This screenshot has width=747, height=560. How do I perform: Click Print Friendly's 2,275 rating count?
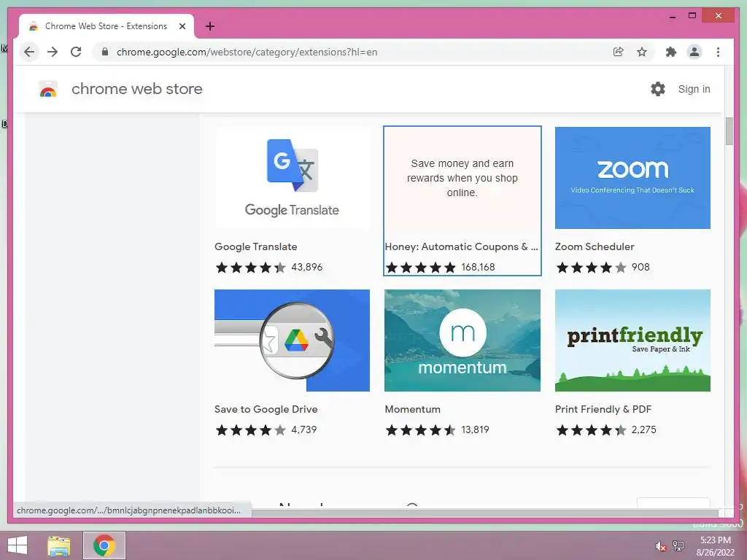[643, 430]
